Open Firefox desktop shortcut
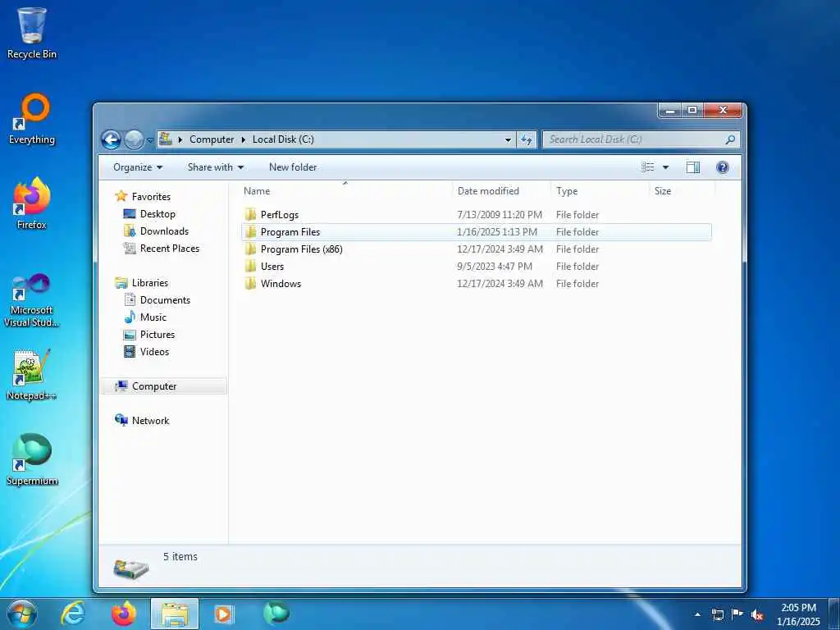This screenshot has width=840, height=630. [32, 203]
